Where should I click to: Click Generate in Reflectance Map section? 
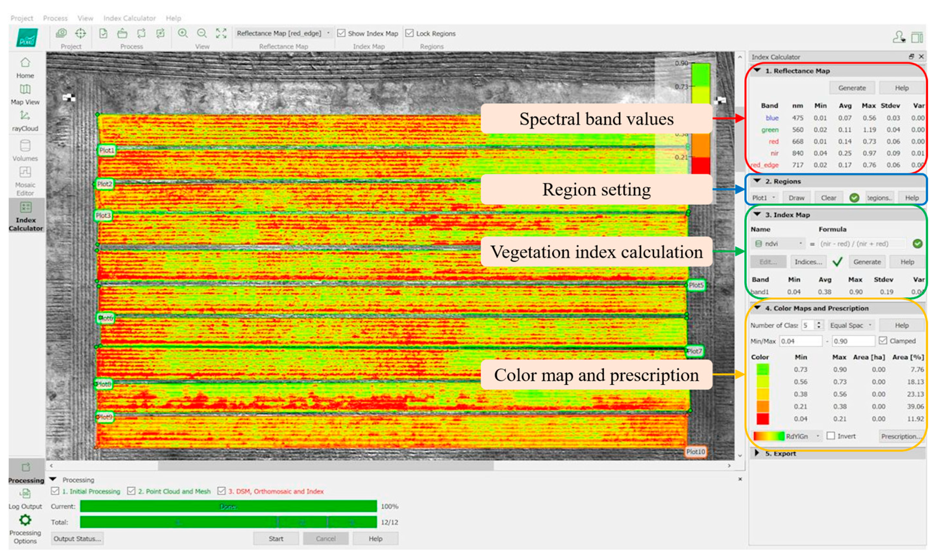tap(852, 88)
